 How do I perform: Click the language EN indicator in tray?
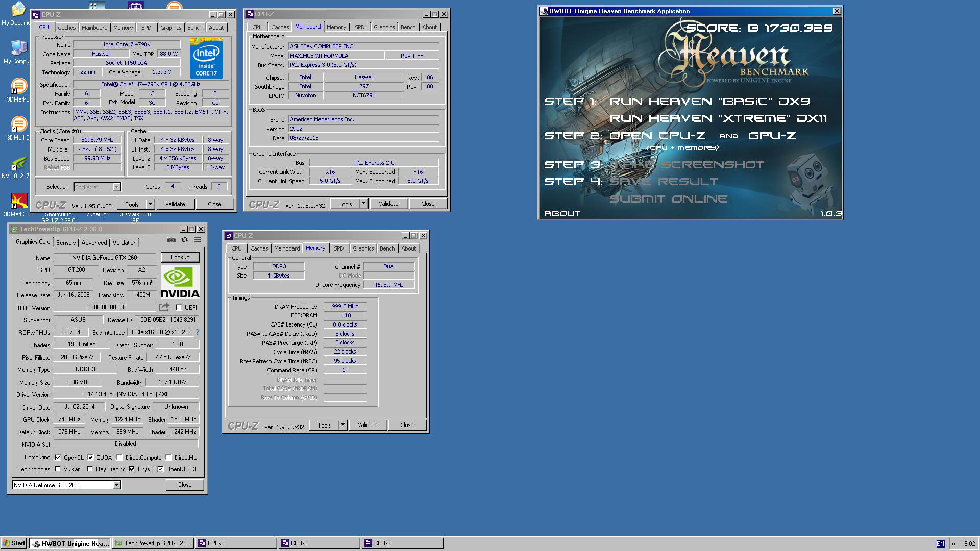click(940, 544)
